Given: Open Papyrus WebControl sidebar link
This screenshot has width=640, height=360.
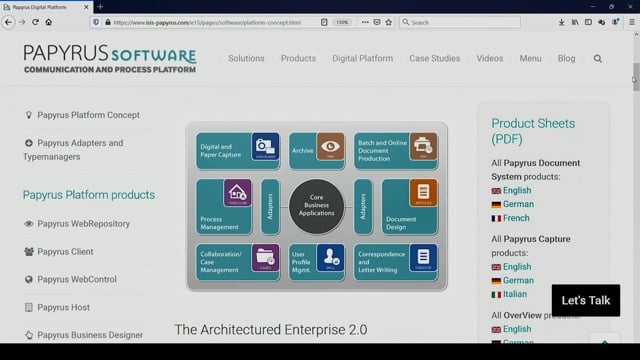Looking at the screenshot, I should [x=77, y=279].
